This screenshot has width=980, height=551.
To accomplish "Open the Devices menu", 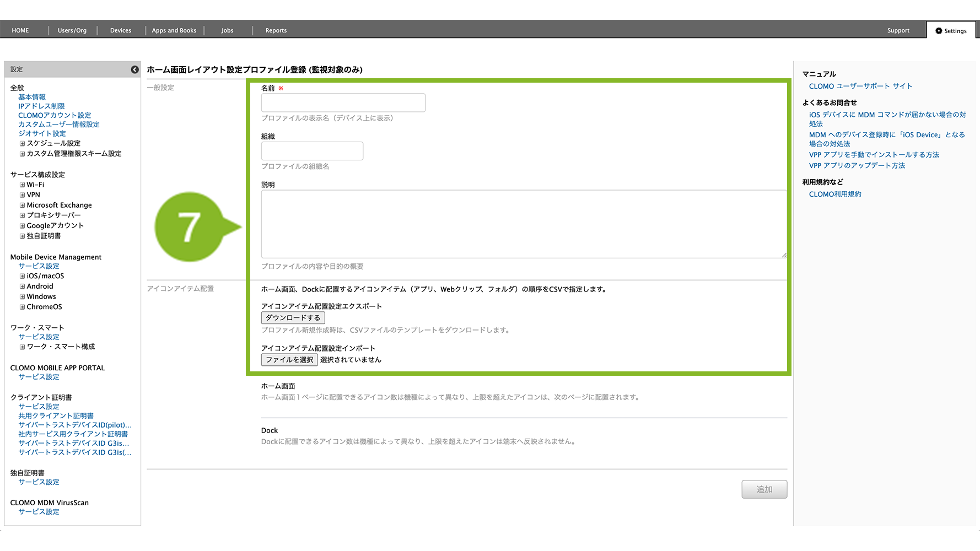I will click(x=120, y=31).
